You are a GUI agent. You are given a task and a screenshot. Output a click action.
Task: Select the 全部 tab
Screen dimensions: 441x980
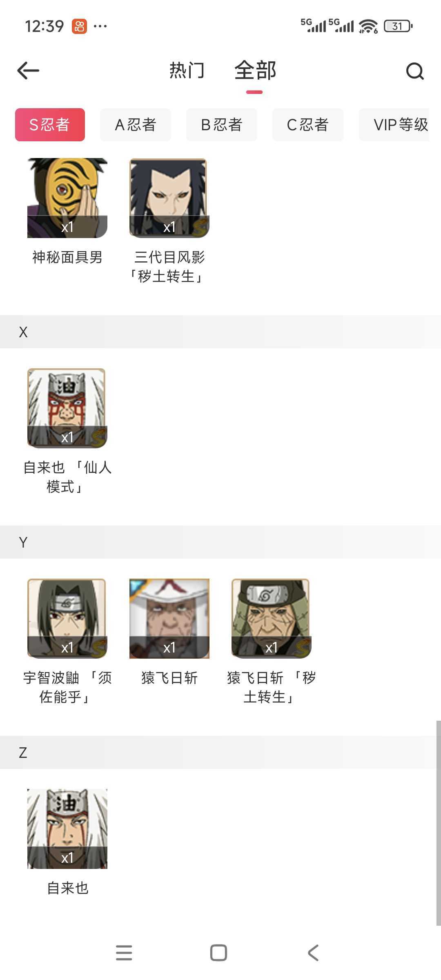[255, 70]
